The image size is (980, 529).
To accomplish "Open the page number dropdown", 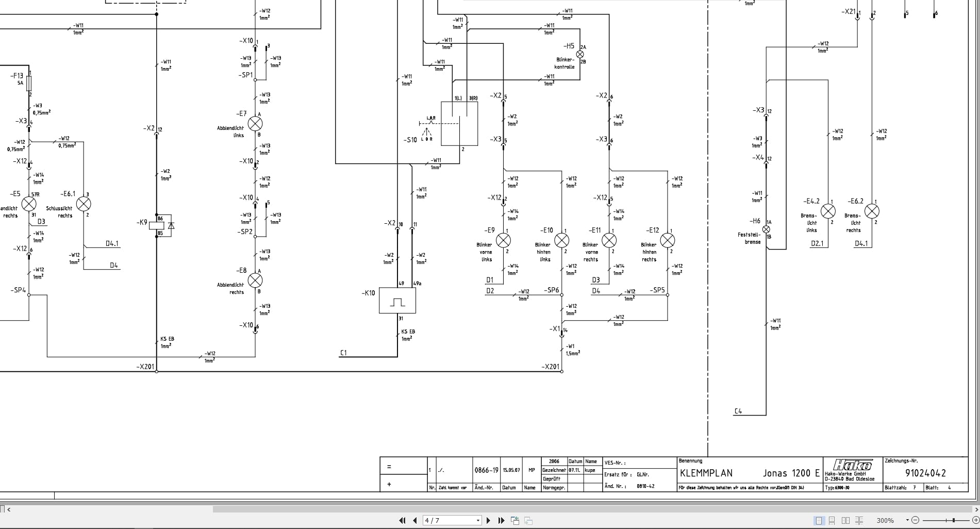I will click(x=478, y=520).
